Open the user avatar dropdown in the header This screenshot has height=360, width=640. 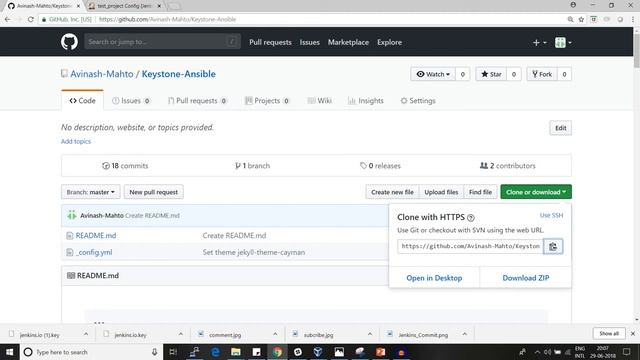click(x=563, y=42)
